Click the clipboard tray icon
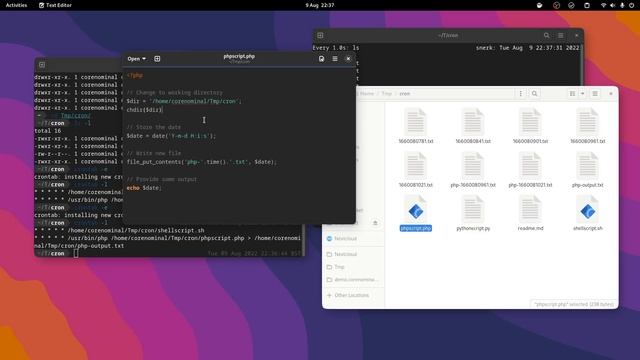640x360 pixels. [x=587, y=5]
